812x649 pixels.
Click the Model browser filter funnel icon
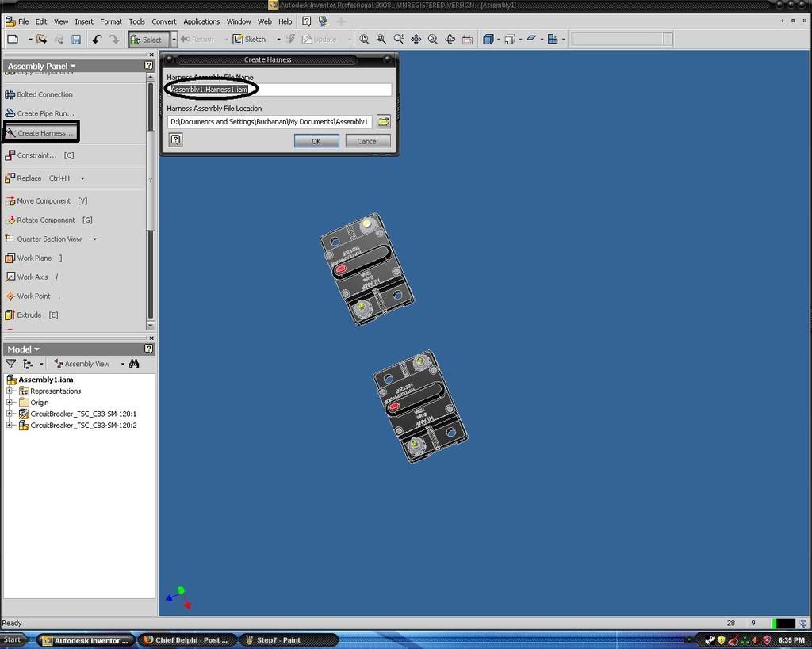(x=10, y=364)
